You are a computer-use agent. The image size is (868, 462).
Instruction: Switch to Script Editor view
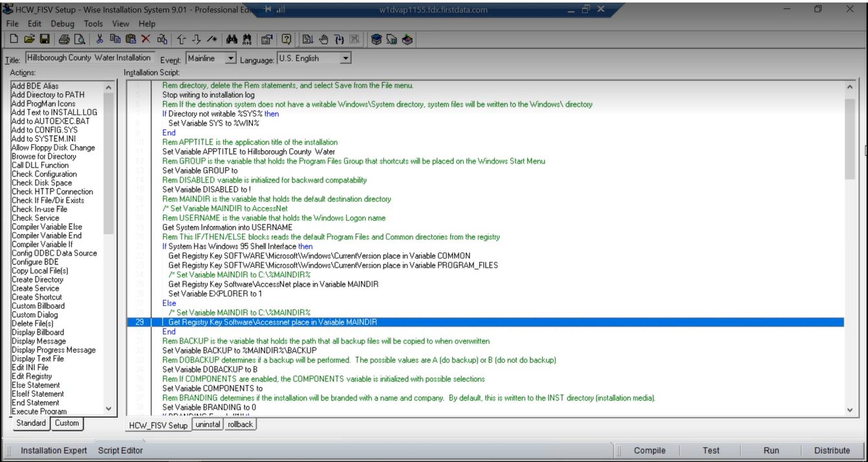tap(120, 450)
